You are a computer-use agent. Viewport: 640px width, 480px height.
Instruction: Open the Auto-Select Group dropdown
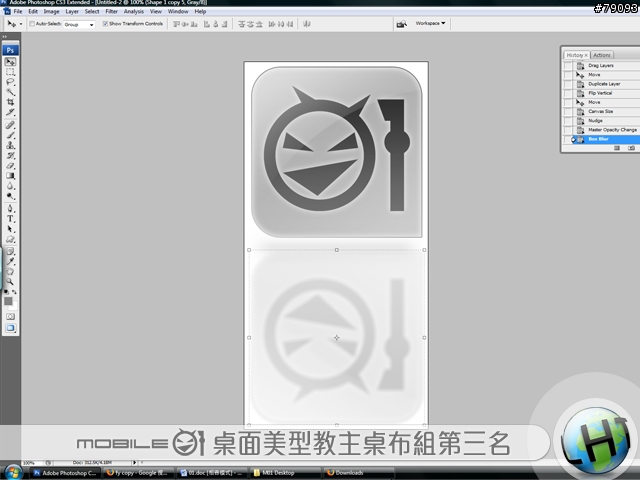[x=79, y=24]
